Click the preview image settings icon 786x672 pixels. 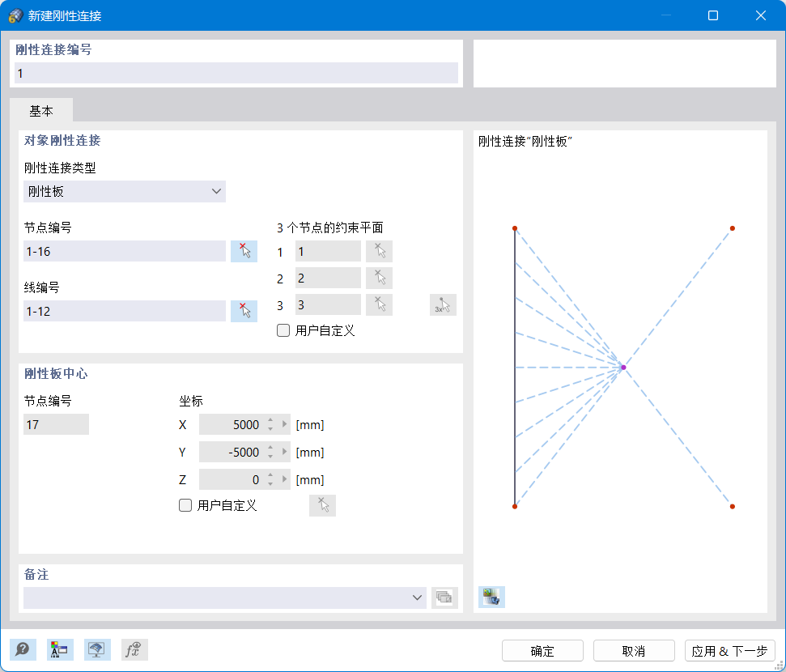(491, 597)
